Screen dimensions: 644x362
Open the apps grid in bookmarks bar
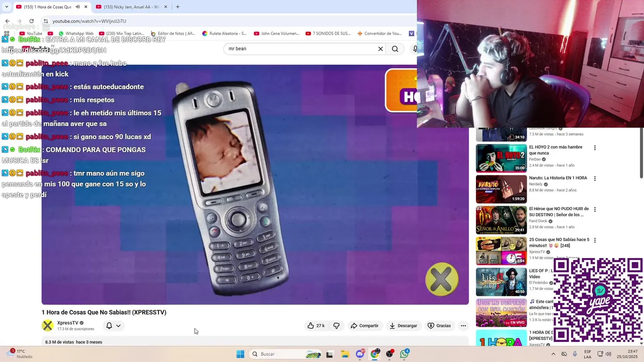(x=7, y=34)
